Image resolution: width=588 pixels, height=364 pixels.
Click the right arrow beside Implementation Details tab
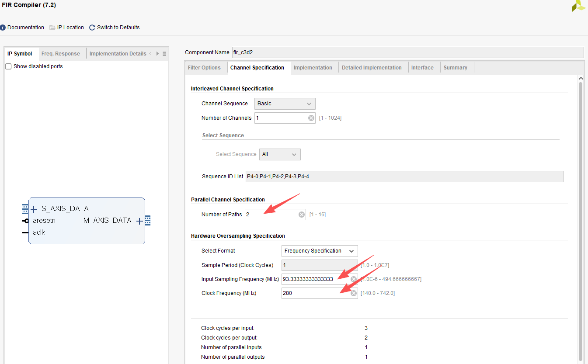coord(157,54)
